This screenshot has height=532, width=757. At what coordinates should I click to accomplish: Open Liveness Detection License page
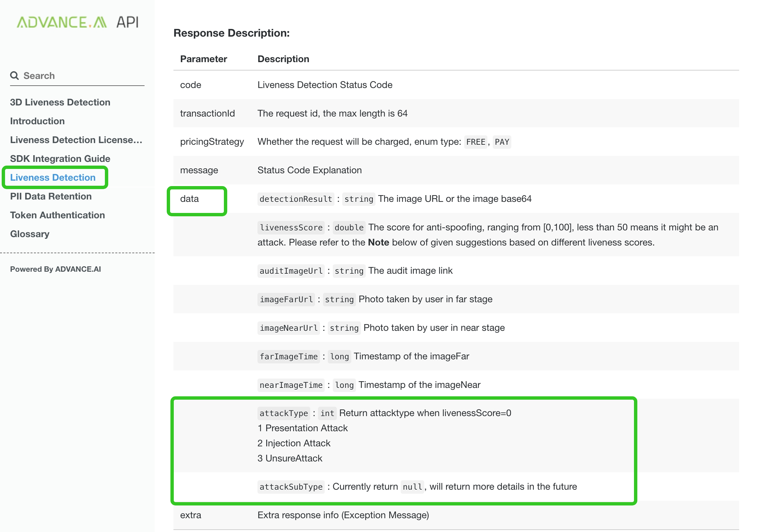pos(76,140)
